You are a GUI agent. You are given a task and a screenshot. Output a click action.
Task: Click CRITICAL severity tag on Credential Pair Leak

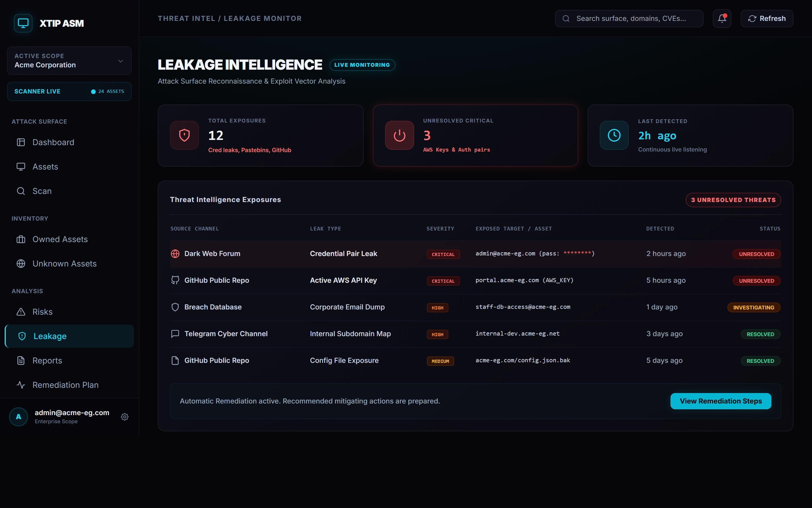pyautogui.click(x=443, y=254)
